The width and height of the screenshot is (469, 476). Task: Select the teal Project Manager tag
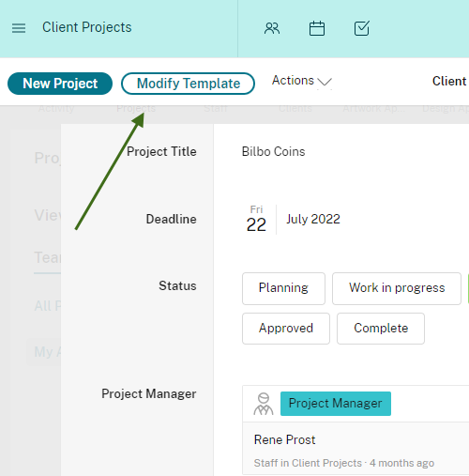[336, 404]
